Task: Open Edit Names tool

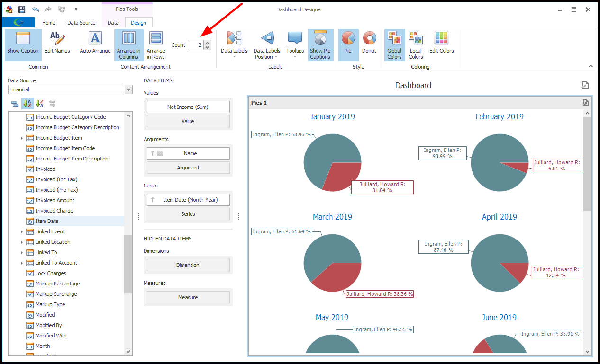Action: (x=57, y=45)
